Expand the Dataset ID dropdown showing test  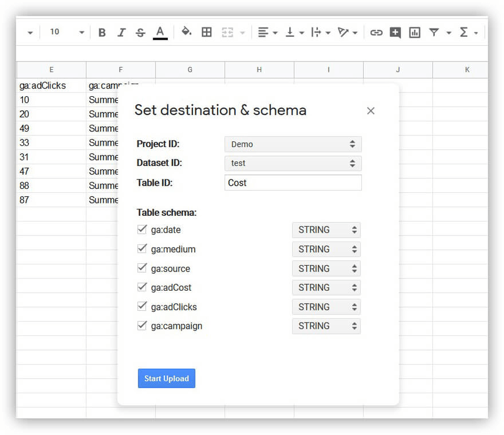coord(293,164)
